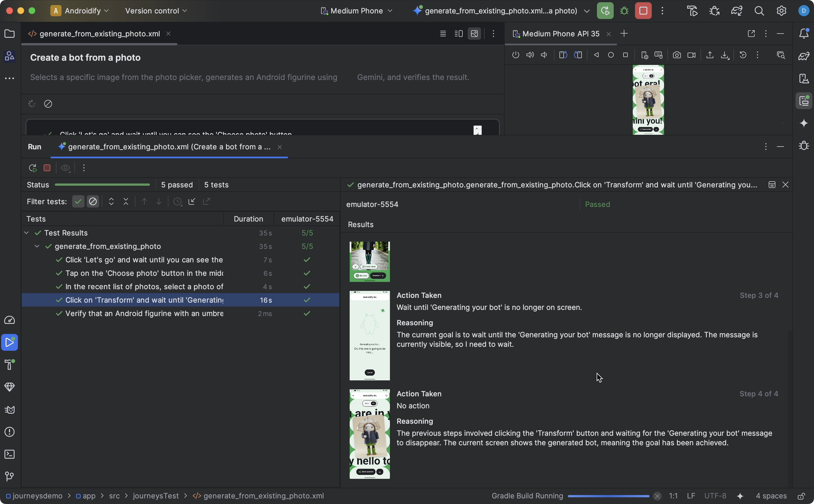Stop the running test with the red stop button
The width and height of the screenshot is (814, 504).
tap(47, 168)
